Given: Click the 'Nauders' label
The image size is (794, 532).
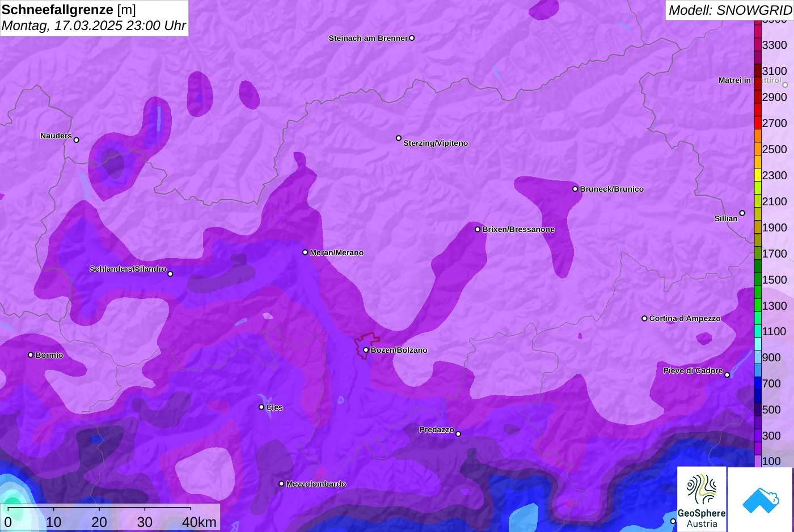Looking at the screenshot, I should point(56,136).
